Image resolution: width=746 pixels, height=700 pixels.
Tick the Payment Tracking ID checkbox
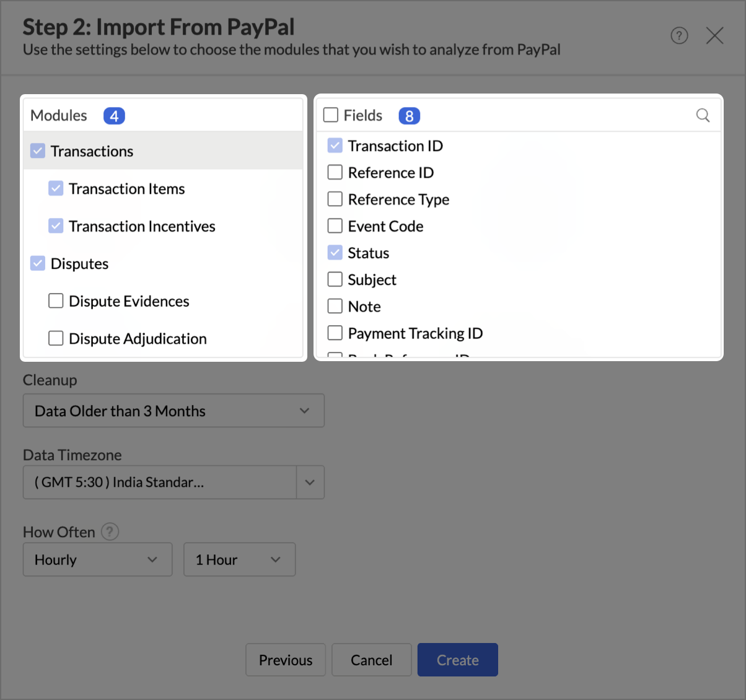[x=335, y=333]
